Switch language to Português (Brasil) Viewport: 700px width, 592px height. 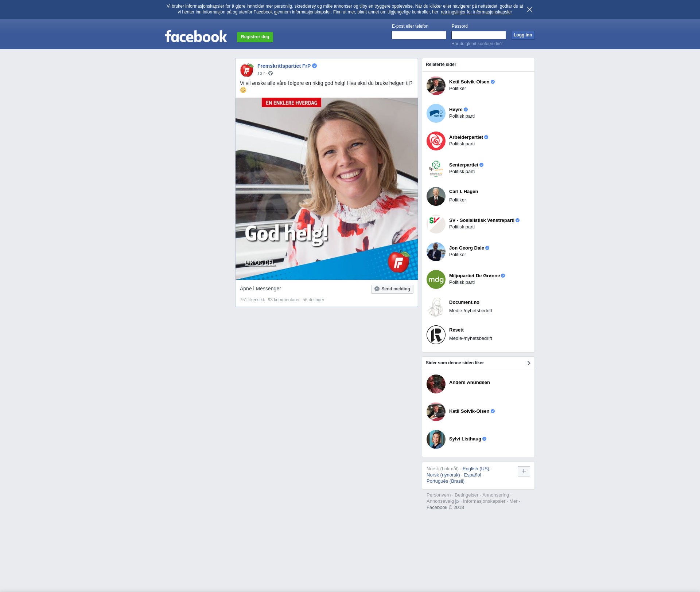446,481
